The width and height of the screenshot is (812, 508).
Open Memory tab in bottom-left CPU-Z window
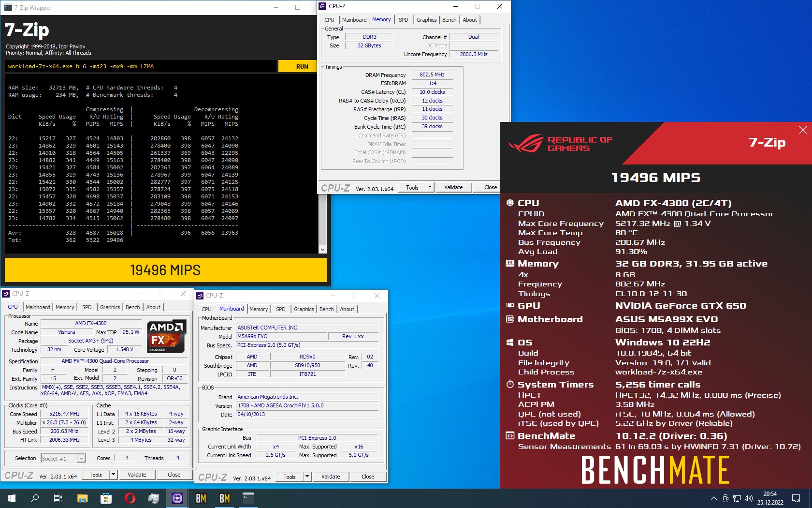coord(65,307)
